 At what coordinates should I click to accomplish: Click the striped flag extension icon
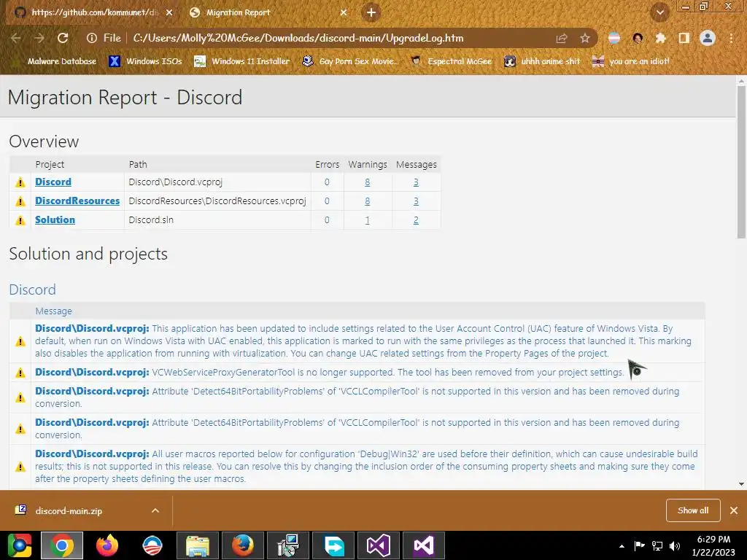[x=614, y=38]
